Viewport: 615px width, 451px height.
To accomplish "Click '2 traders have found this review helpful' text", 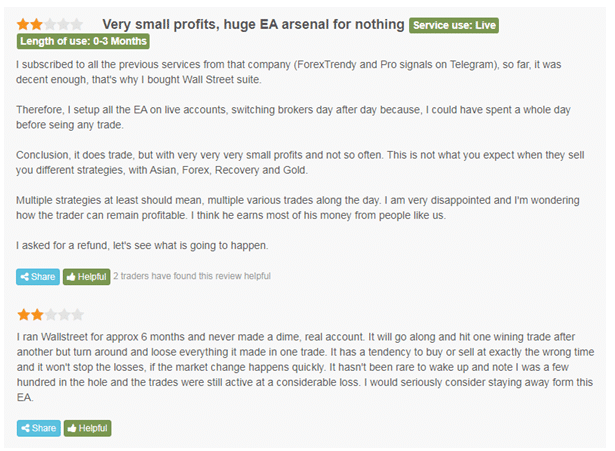I will 192,276.
